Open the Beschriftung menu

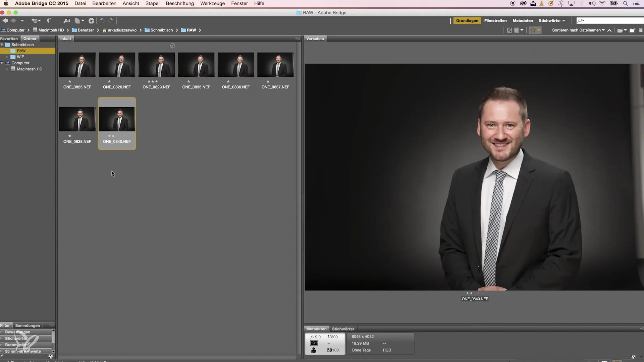coord(180,3)
